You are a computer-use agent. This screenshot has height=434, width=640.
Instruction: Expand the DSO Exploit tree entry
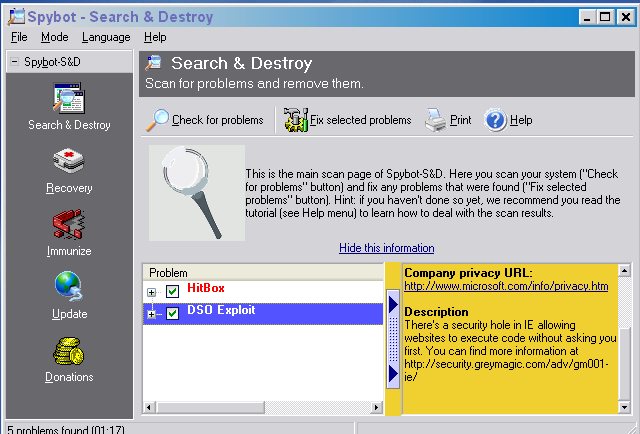(x=152, y=315)
